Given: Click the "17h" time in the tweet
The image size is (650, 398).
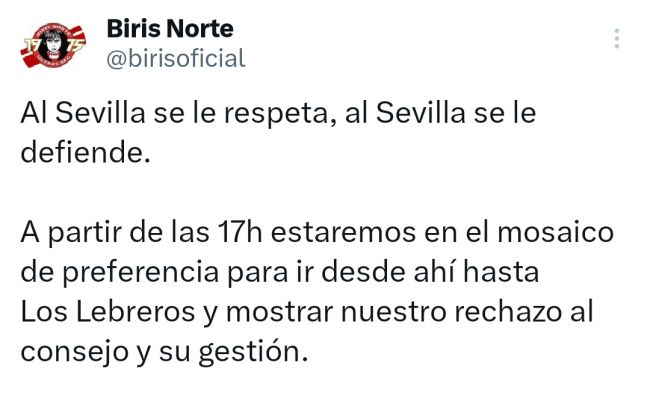Looking at the screenshot, I should tap(240, 232).
